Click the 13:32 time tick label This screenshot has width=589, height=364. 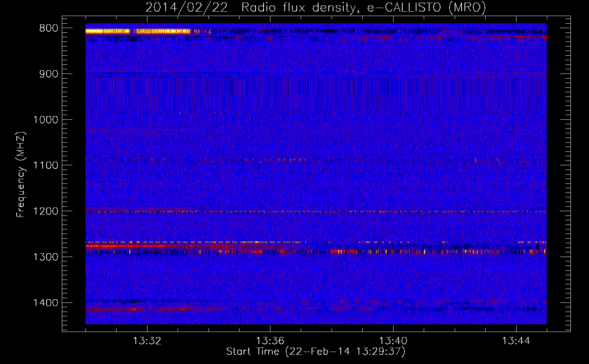[x=147, y=341]
